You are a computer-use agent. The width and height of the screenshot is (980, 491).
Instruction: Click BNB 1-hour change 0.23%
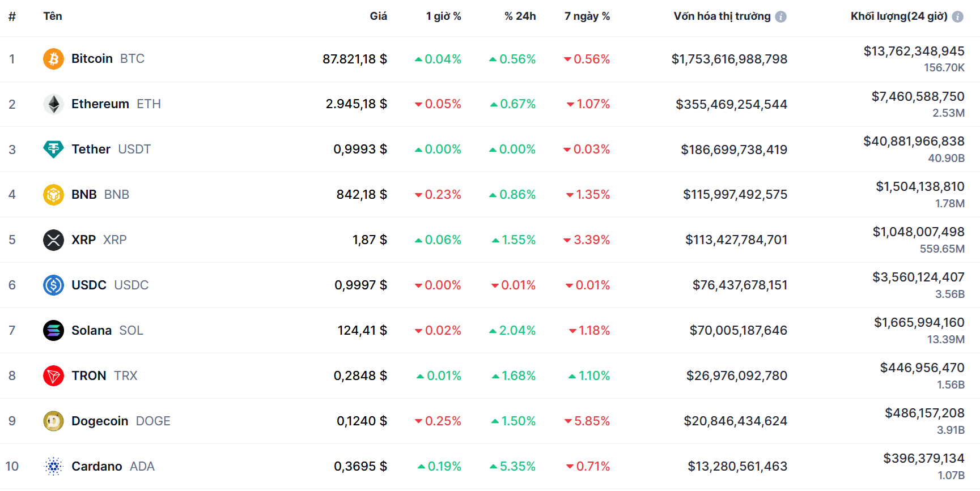point(438,195)
